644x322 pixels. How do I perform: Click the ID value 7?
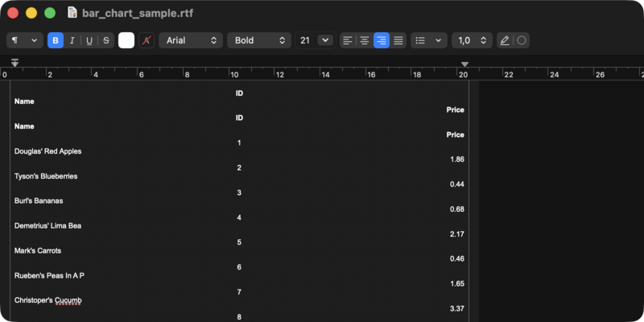tap(239, 292)
